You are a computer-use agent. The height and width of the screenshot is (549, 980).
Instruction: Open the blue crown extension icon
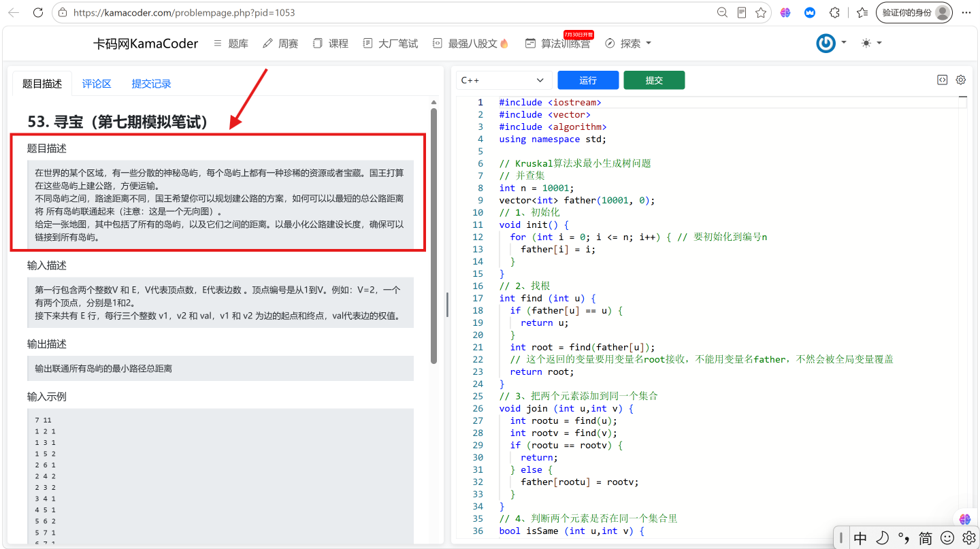click(x=810, y=12)
